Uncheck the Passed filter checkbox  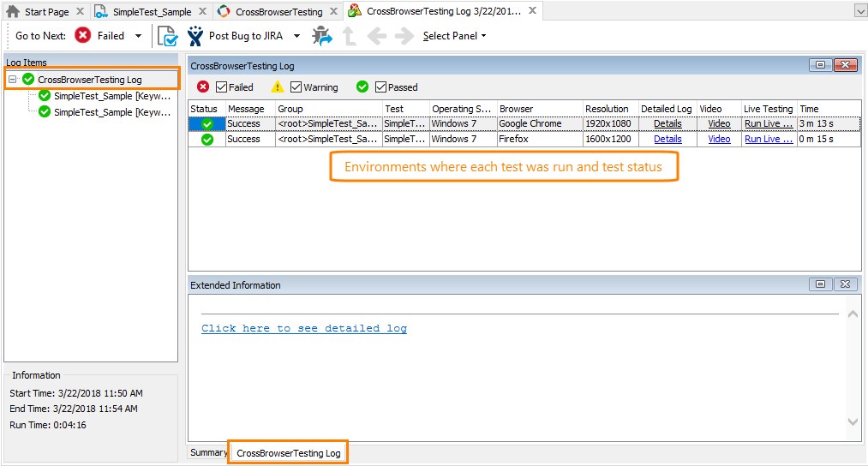tap(380, 87)
